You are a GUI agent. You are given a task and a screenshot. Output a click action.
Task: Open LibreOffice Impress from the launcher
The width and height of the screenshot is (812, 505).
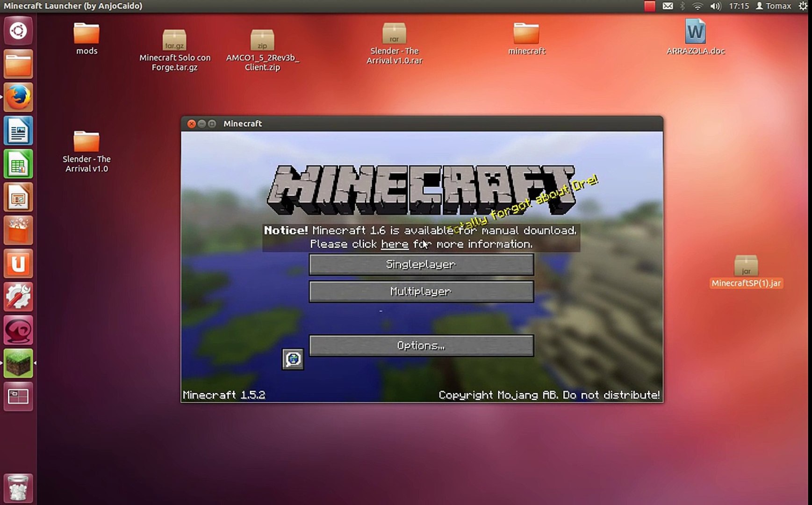18,197
